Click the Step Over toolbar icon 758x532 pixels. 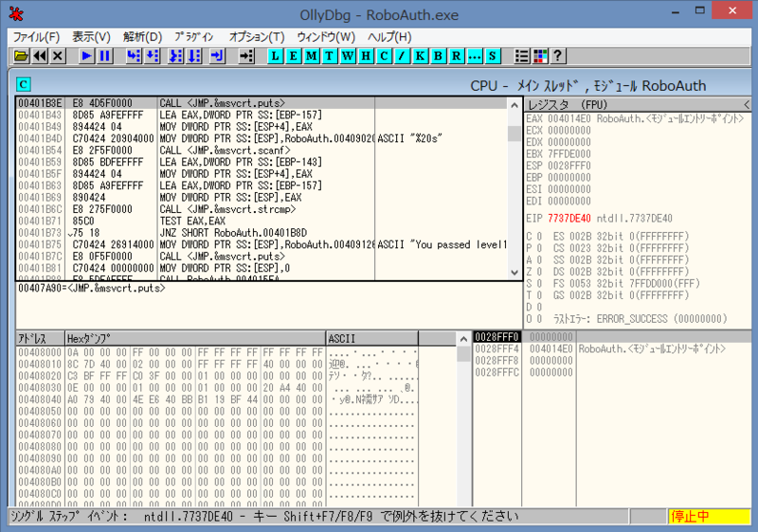coord(153,56)
